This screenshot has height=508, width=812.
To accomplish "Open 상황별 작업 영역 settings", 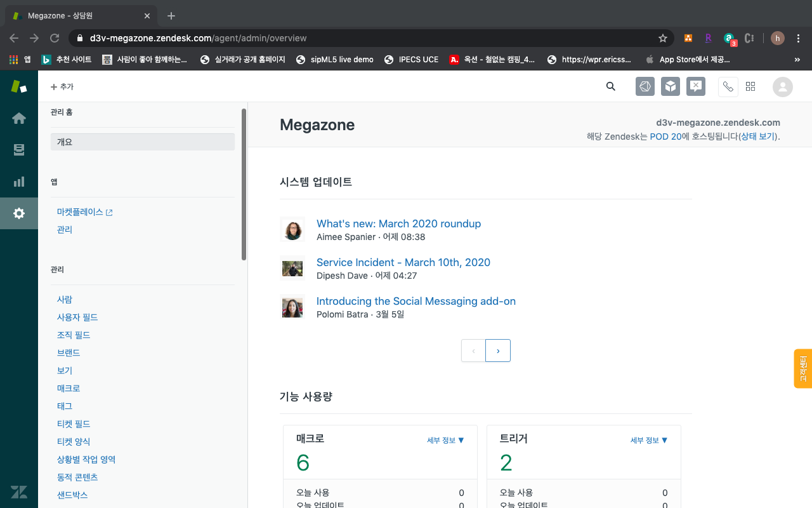I will pyautogui.click(x=86, y=459).
